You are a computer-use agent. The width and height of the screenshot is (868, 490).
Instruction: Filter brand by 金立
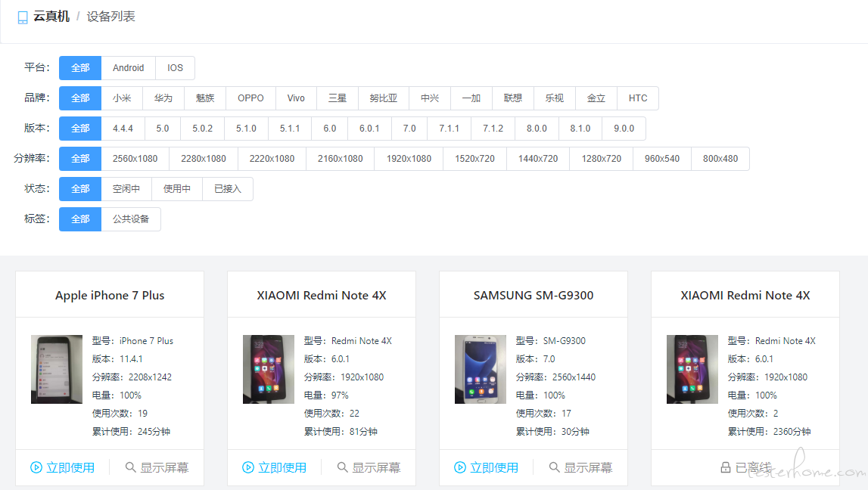pyautogui.click(x=596, y=98)
